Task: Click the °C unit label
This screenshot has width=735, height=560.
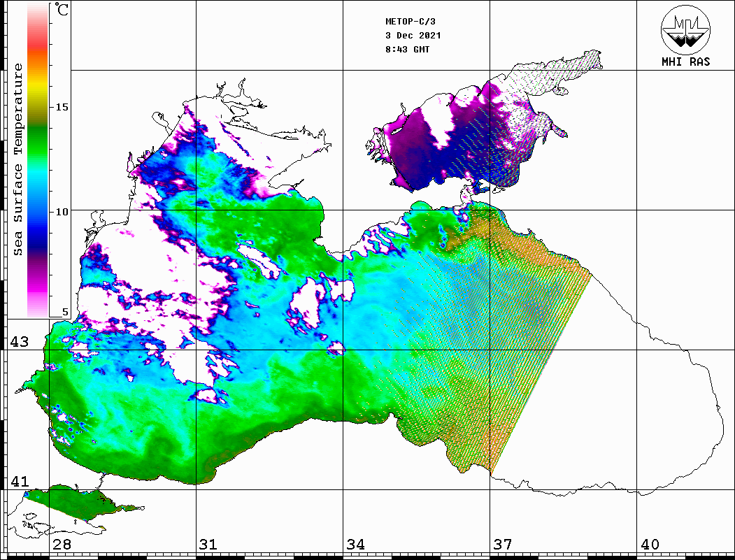Action: pyautogui.click(x=62, y=9)
